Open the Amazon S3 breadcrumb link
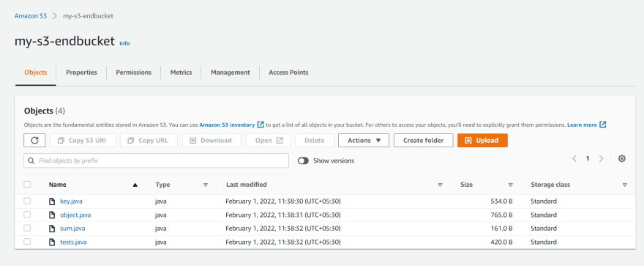 pyautogui.click(x=31, y=16)
